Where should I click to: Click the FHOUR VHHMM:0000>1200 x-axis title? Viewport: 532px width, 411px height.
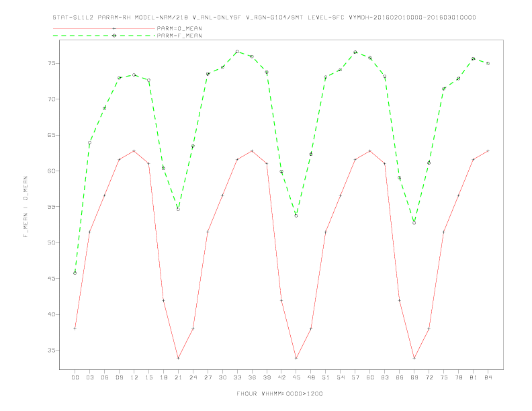[279, 394]
